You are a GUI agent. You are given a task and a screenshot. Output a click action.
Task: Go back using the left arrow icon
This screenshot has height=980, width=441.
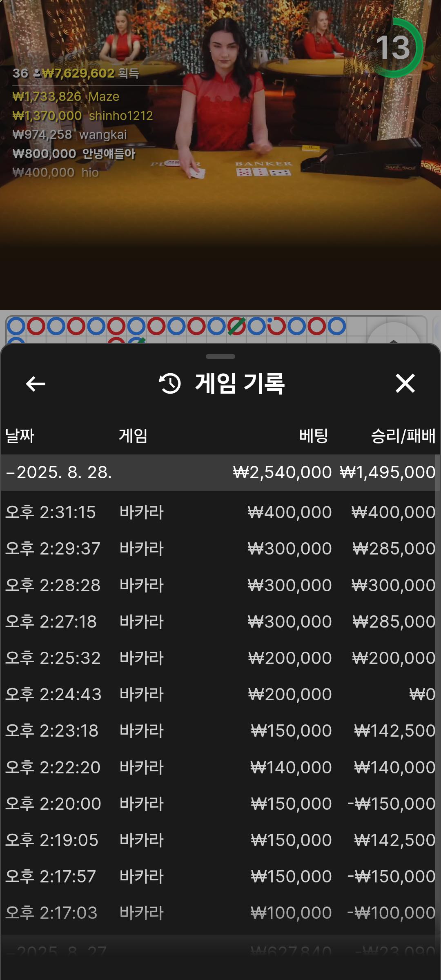(x=36, y=384)
